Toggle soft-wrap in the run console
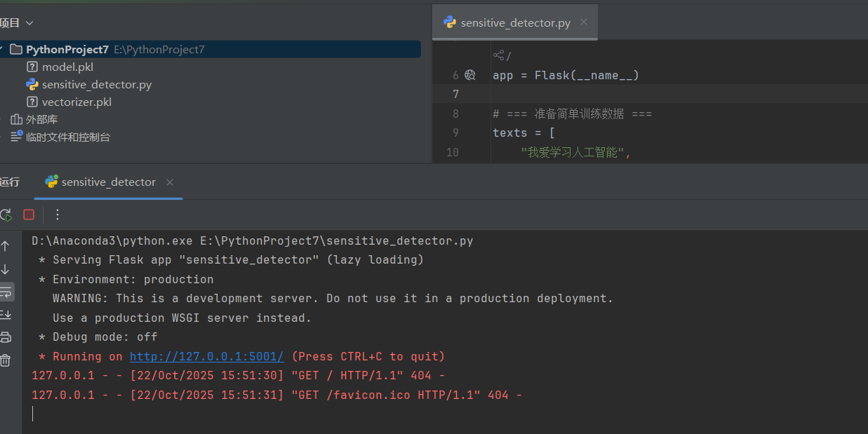This screenshot has width=868, height=434. click(6, 292)
